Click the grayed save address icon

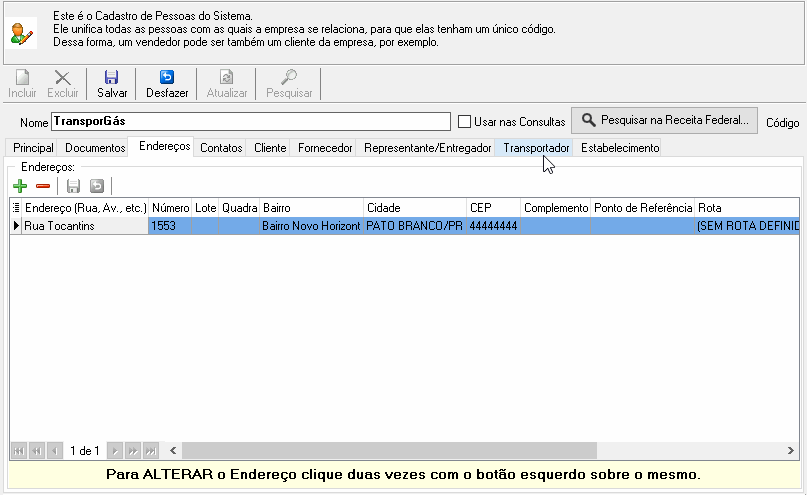point(73,186)
